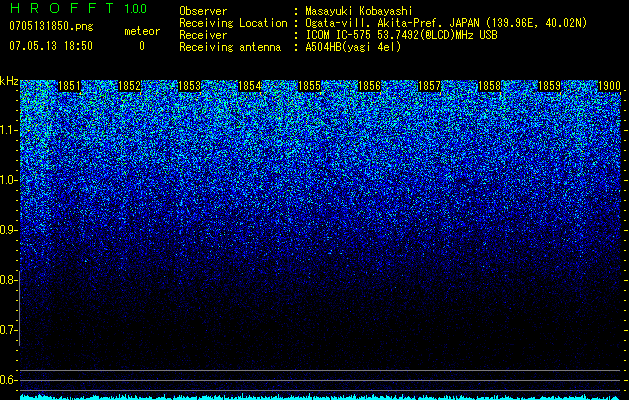
Task: Click the 1900 time marker
Action: pos(609,86)
